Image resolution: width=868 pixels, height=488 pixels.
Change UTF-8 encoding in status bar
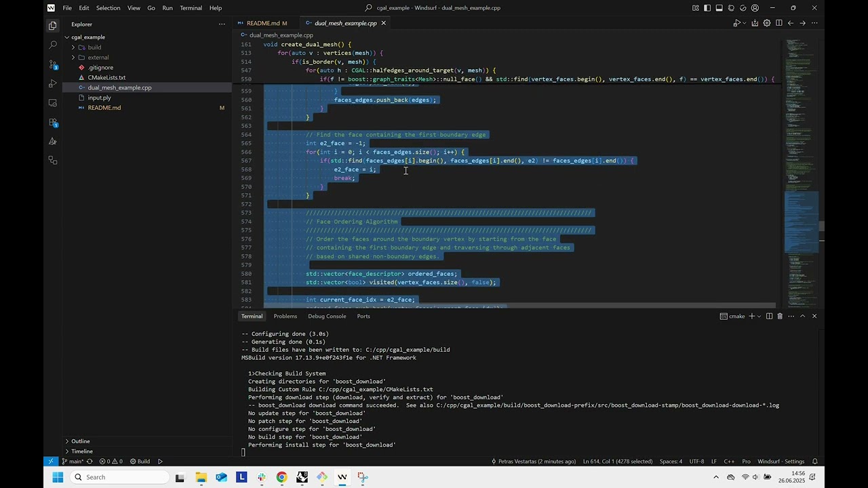(x=696, y=462)
